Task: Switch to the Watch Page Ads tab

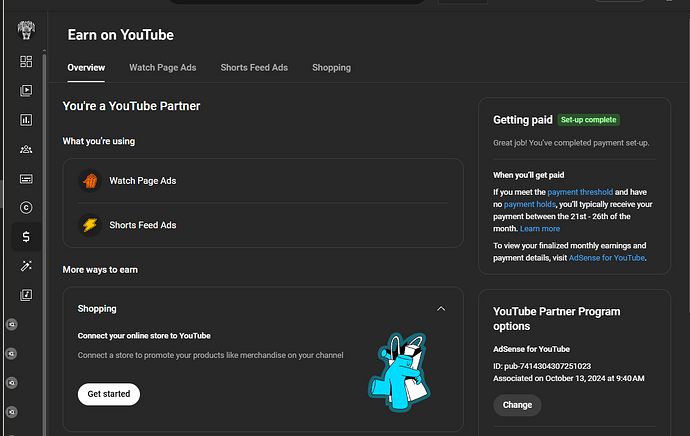Action: tap(162, 68)
